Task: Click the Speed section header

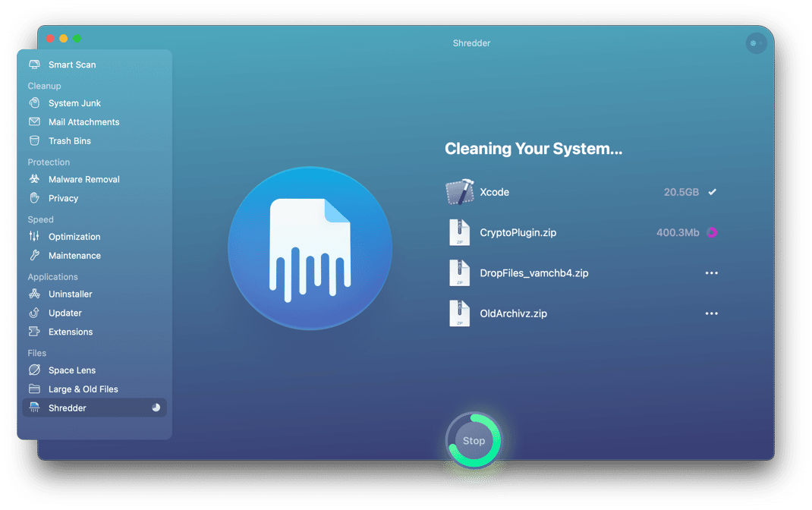Action: [40, 219]
